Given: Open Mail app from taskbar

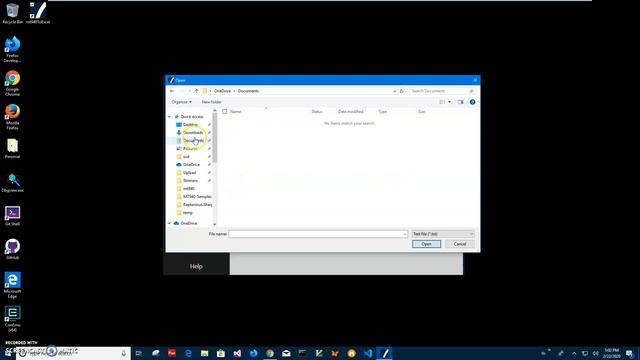Looking at the screenshot, I should [x=286, y=353].
